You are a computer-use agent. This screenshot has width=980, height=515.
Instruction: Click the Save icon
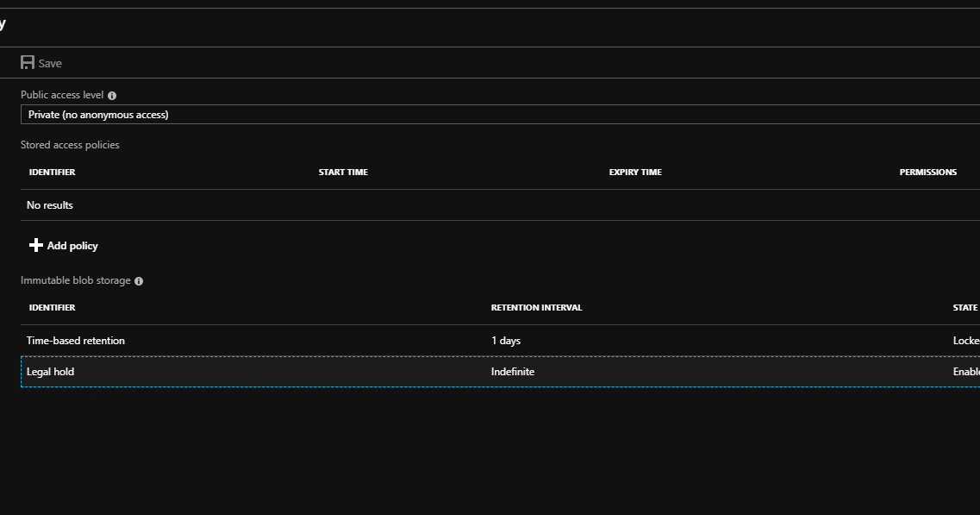tap(29, 62)
